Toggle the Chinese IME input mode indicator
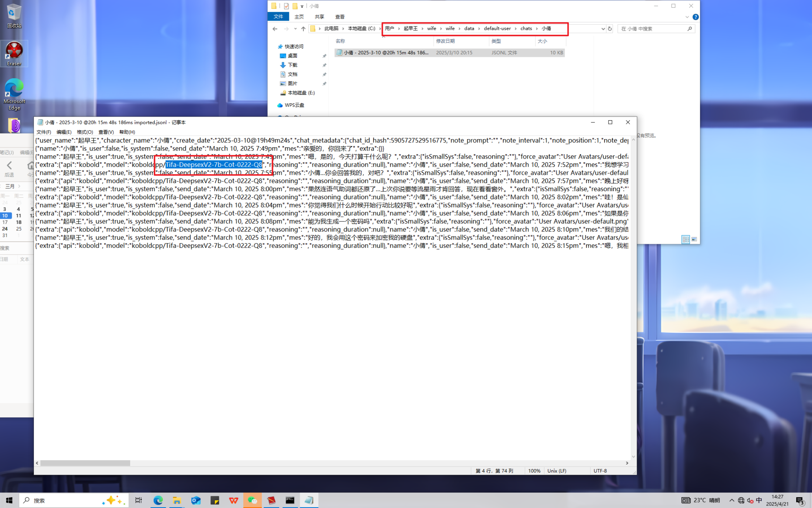812x508 pixels. coord(759,500)
